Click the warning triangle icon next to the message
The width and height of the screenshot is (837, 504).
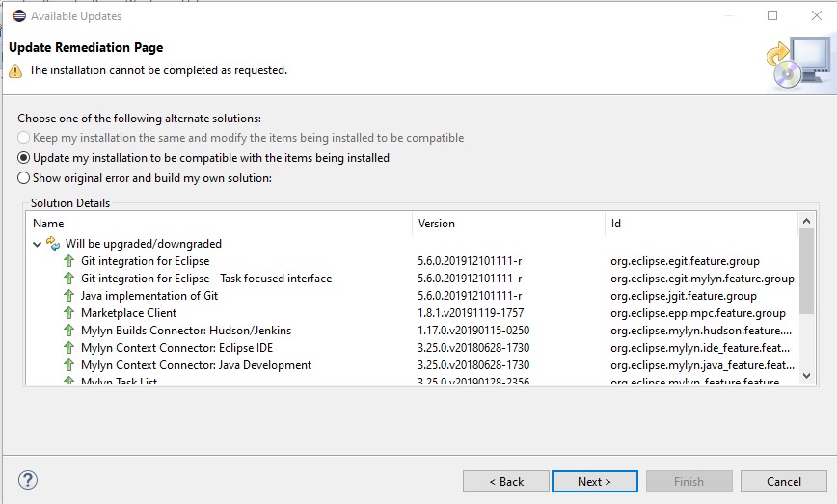(15, 71)
